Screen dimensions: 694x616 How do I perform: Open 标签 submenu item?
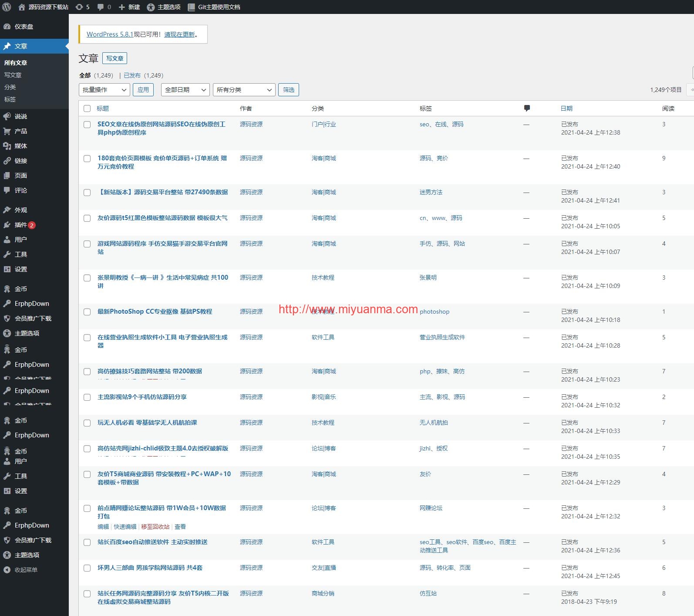coord(10,99)
